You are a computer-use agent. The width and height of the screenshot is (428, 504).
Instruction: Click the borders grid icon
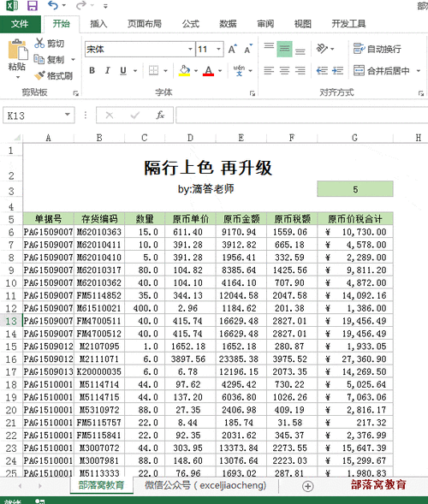tap(153, 70)
